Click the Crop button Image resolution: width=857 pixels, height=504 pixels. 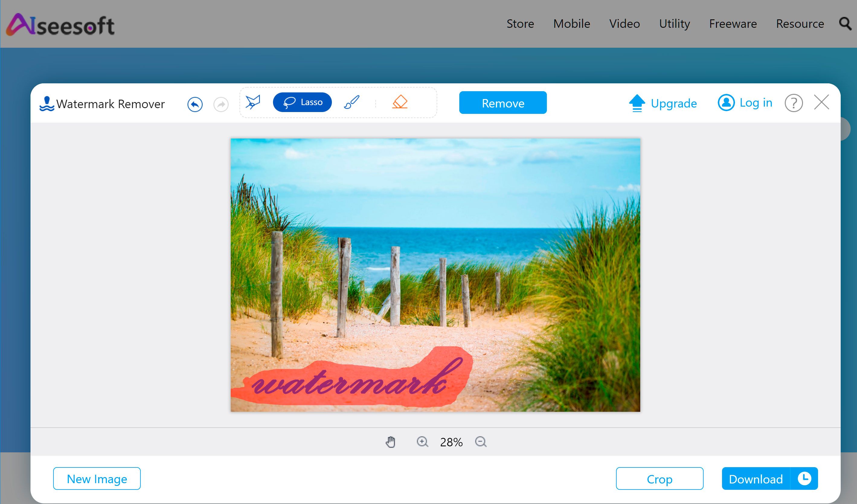click(x=659, y=478)
